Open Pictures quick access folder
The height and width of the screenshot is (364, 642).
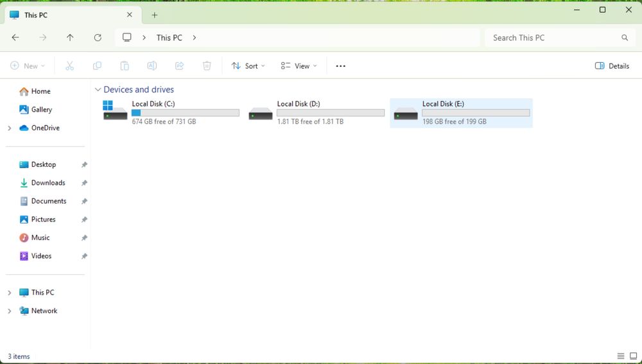[38, 220]
